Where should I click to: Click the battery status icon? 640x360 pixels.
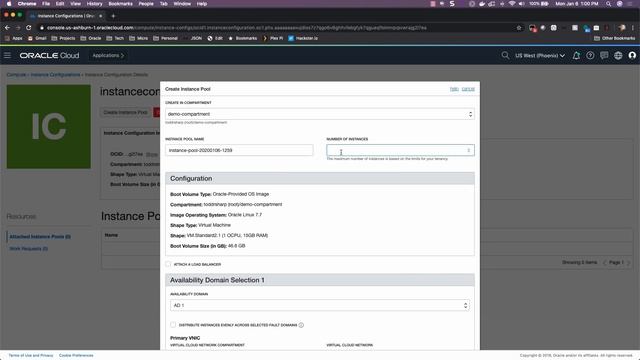[x=544, y=4]
